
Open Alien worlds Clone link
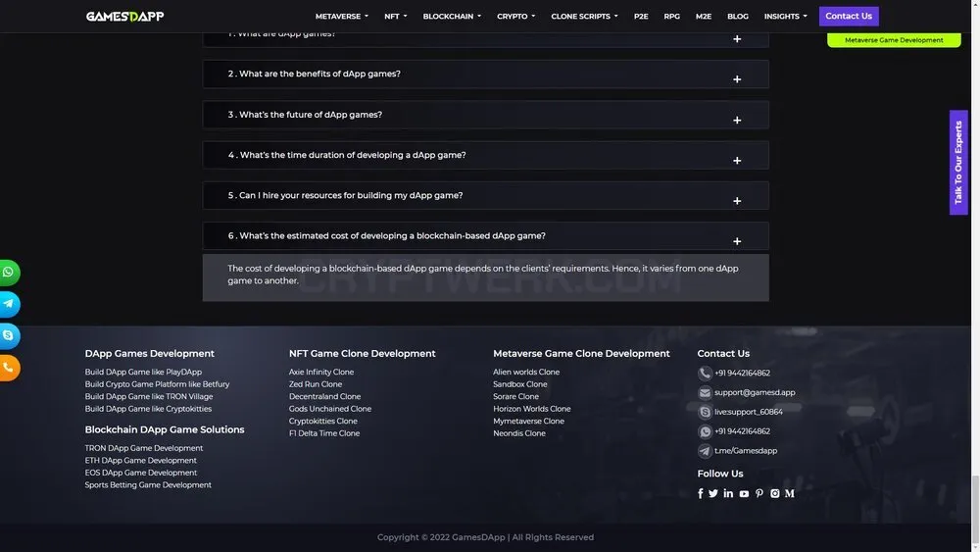tap(526, 372)
